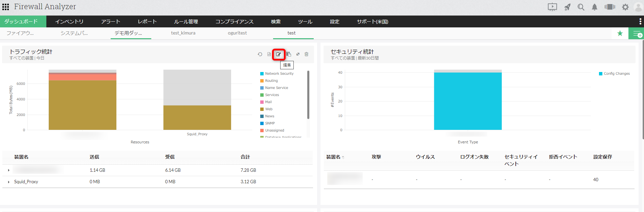Screen dimensions: 644x212
Task: Toggle the green favorite star
Action: 620,33
